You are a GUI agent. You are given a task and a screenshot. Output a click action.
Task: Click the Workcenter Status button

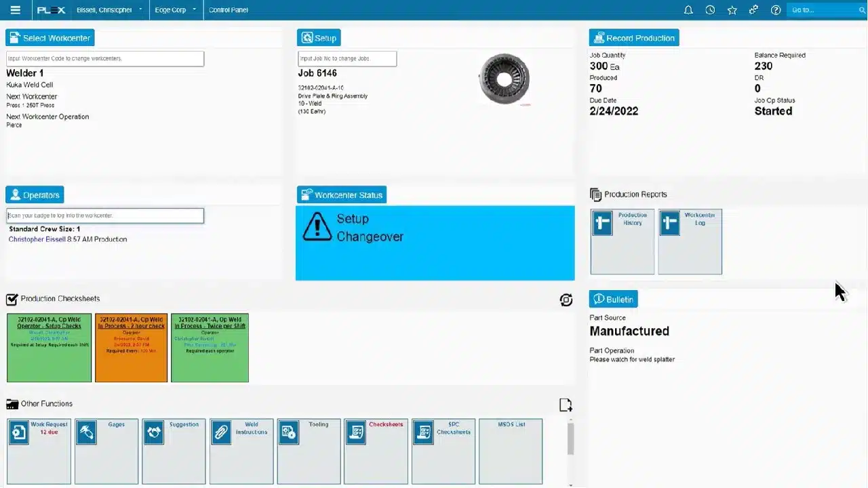pyautogui.click(x=342, y=195)
